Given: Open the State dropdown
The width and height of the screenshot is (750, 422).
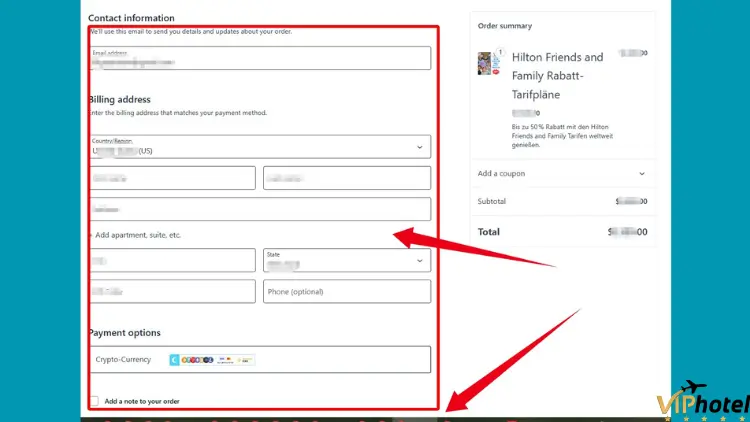Looking at the screenshot, I should click(x=347, y=260).
